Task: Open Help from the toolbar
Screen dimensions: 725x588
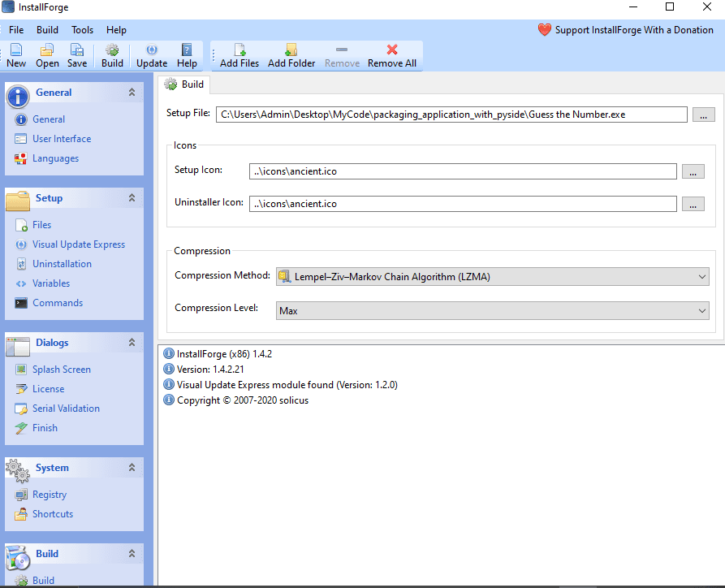Action: click(187, 55)
